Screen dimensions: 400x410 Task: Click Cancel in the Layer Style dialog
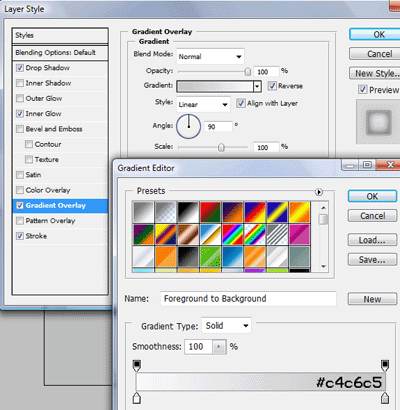pos(375,54)
